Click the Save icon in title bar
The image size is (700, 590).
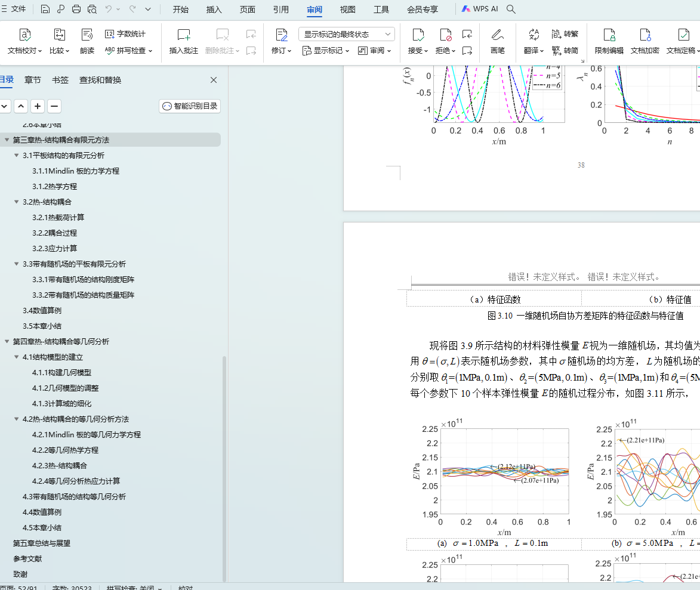pyautogui.click(x=45, y=9)
